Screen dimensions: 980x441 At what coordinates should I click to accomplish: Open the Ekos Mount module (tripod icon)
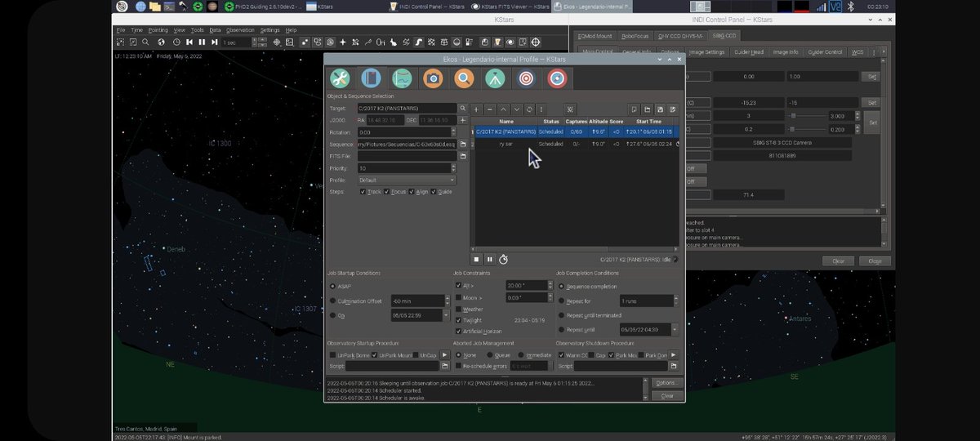[x=495, y=78]
